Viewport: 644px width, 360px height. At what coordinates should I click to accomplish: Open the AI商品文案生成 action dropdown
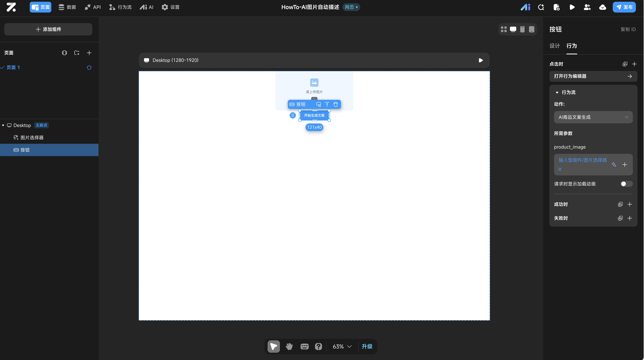click(593, 117)
